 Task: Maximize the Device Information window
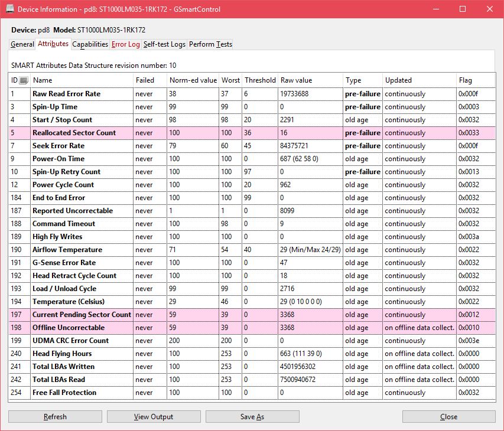click(x=463, y=9)
